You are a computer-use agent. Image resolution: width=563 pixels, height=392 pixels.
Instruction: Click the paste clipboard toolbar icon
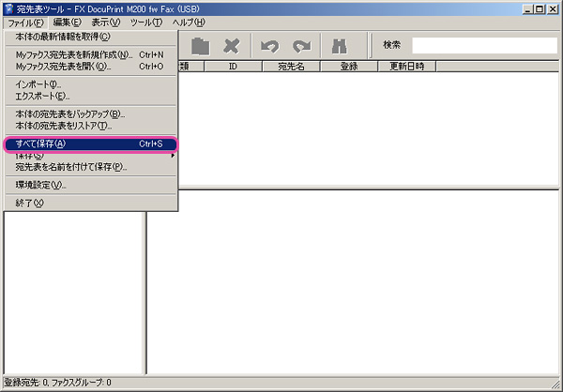[200, 45]
